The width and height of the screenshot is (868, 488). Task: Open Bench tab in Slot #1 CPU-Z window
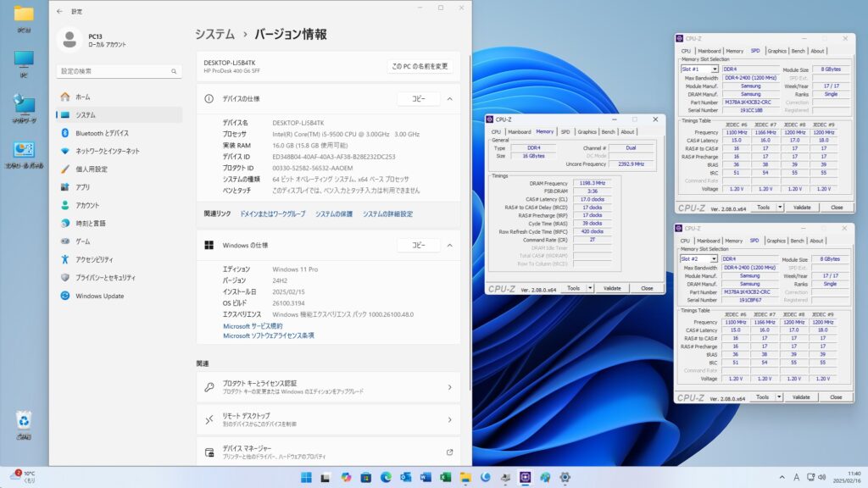798,51
